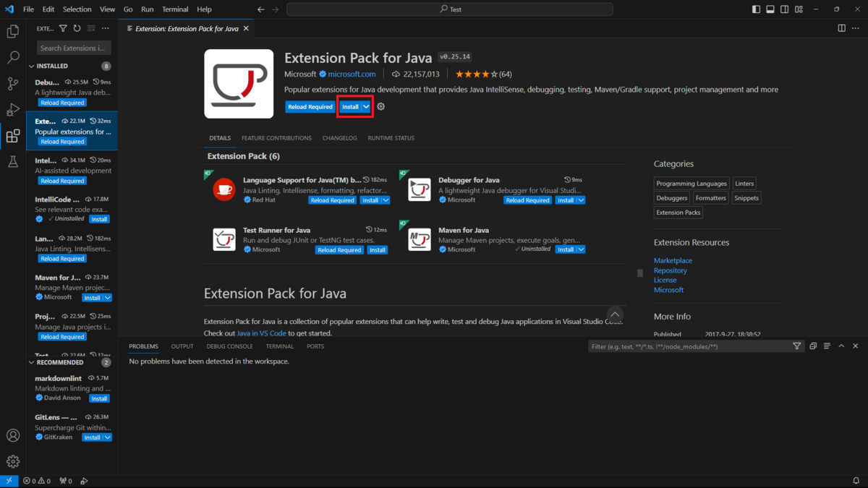Refresh the extensions list
This screenshot has width=868, height=488.
[77, 27]
